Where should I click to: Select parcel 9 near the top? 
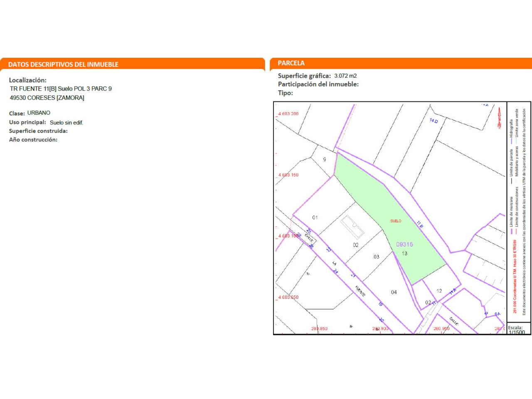(325, 159)
